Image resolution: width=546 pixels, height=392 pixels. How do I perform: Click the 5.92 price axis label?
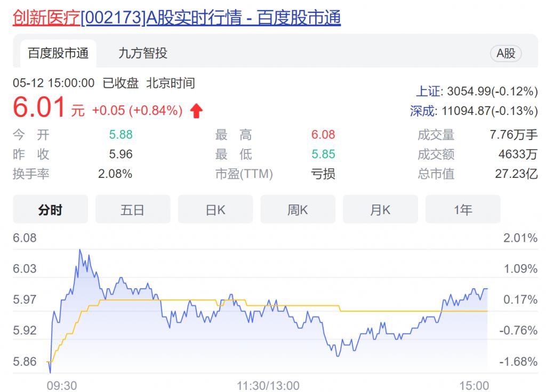click(25, 330)
